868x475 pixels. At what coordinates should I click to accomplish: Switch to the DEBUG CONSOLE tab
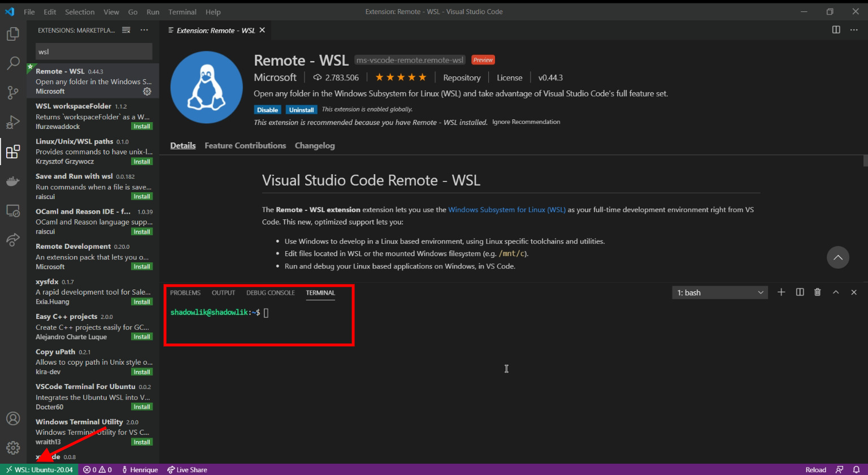[x=270, y=292]
